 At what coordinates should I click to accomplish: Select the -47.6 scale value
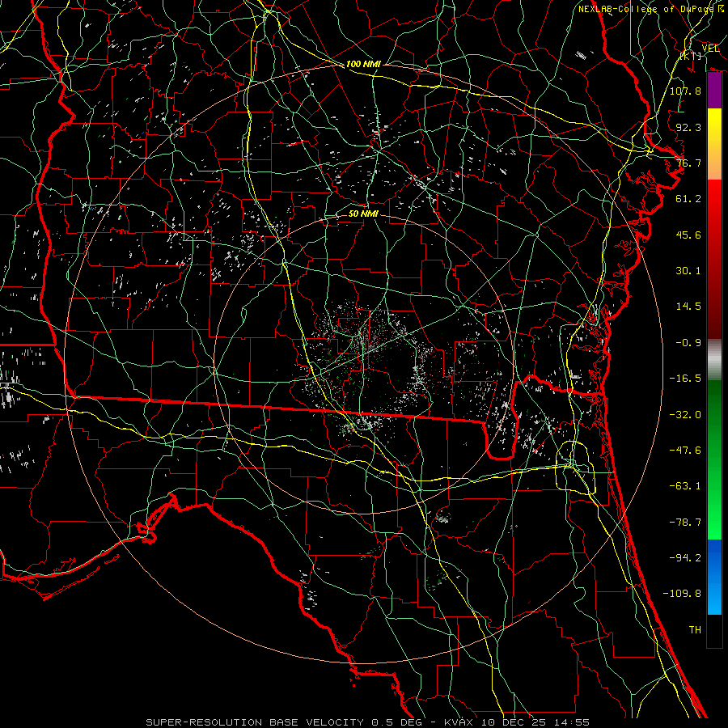coord(685,451)
